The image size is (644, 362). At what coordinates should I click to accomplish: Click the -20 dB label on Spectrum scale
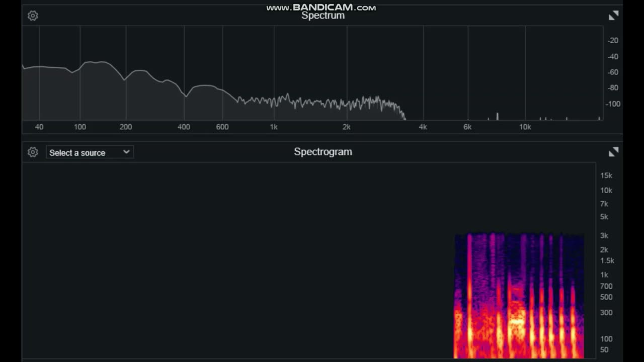pos(613,41)
